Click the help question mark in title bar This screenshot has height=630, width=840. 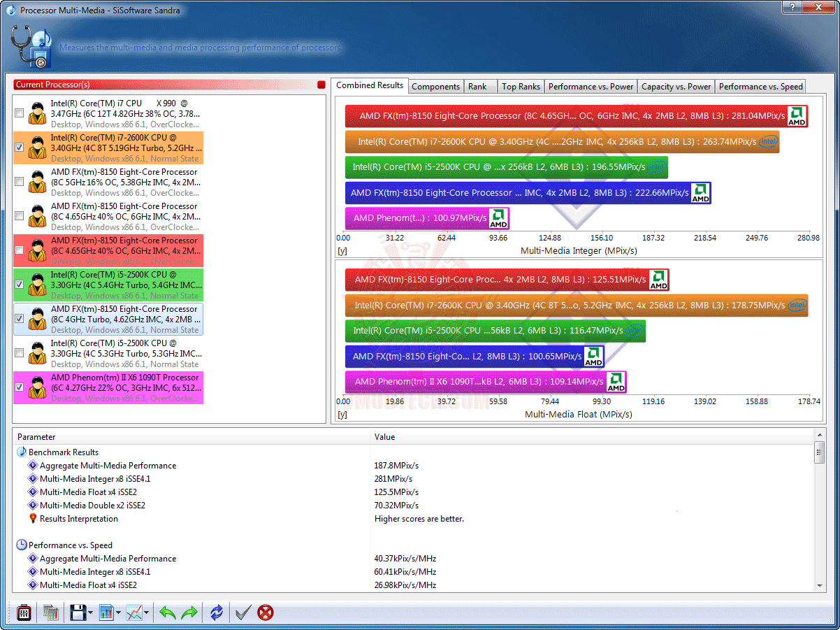point(791,7)
